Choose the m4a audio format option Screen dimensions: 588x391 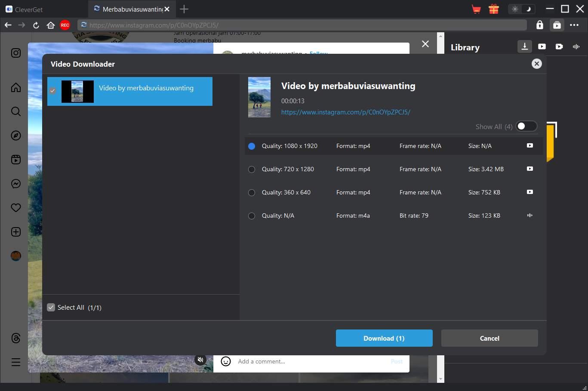(x=252, y=216)
